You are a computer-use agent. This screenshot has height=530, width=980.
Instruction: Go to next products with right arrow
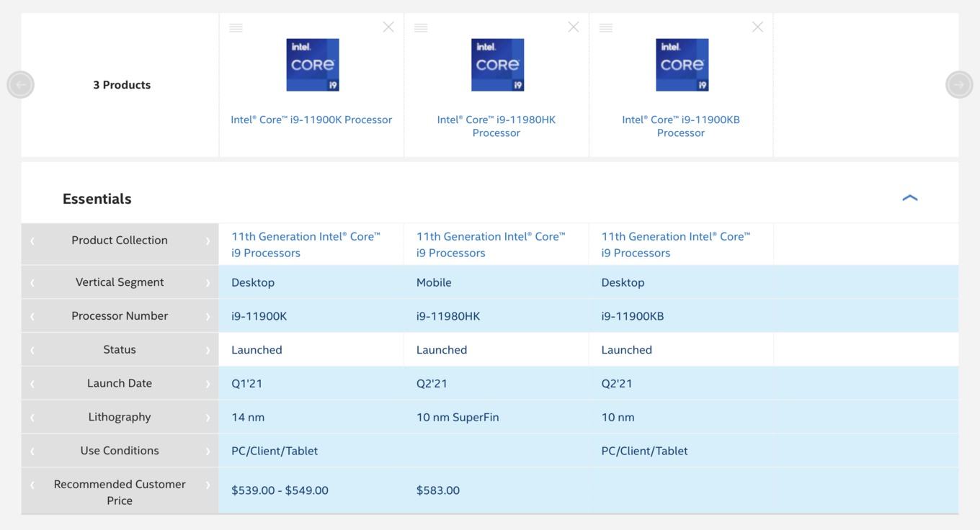(959, 84)
